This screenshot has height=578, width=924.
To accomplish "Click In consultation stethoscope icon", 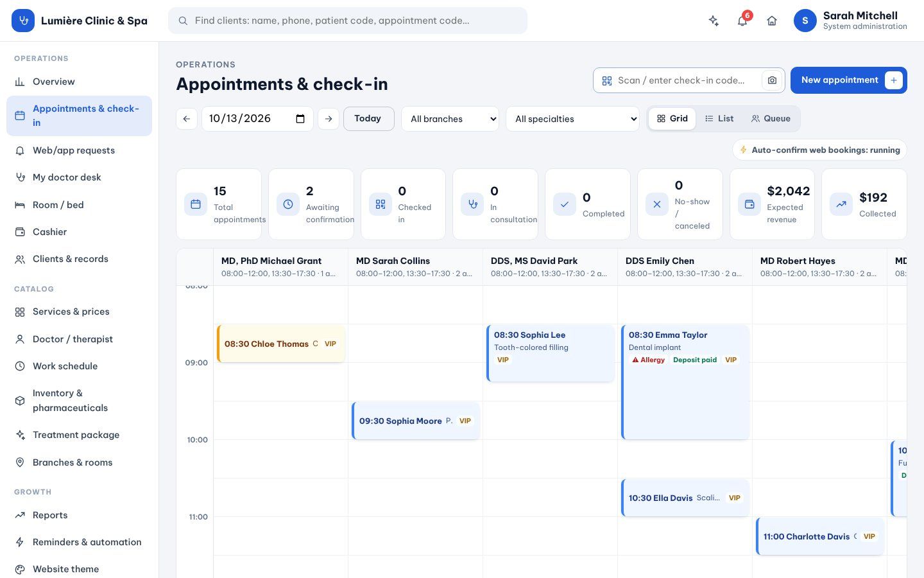I will pyautogui.click(x=472, y=204).
